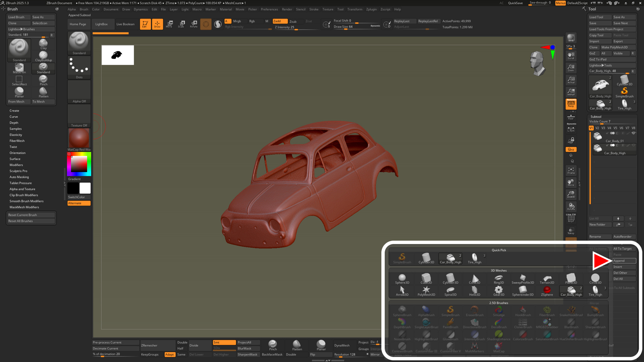The height and width of the screenshot is (362, 644).
Task: Click the Live Boolean button
Action: pos(125,24)
